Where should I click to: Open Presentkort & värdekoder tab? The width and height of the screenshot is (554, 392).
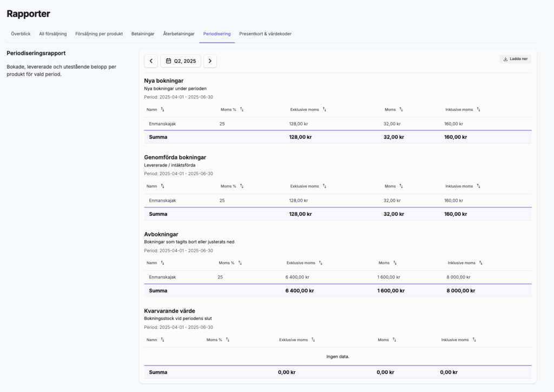265,34
